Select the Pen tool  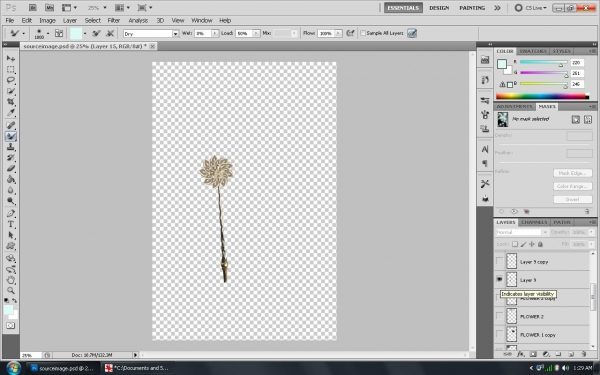(x=11, y=214)
